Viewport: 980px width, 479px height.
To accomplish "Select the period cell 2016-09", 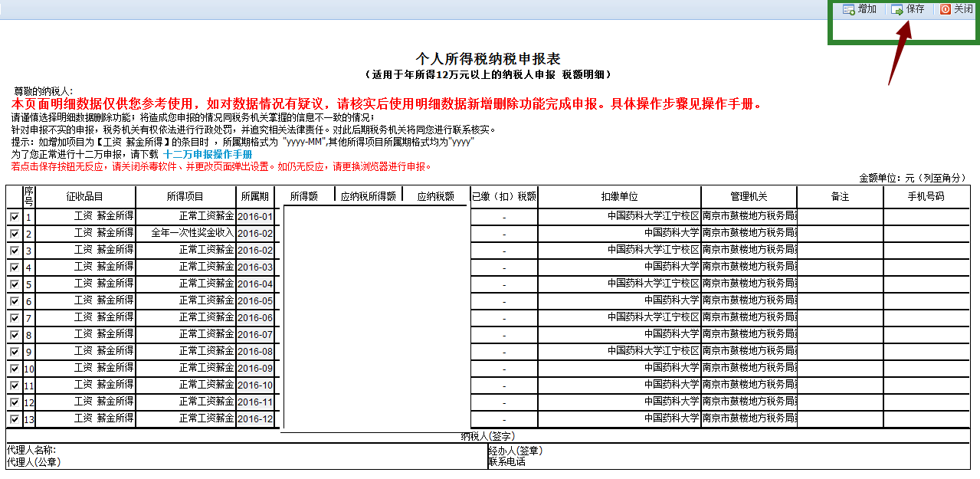I will tap(255, 368).
